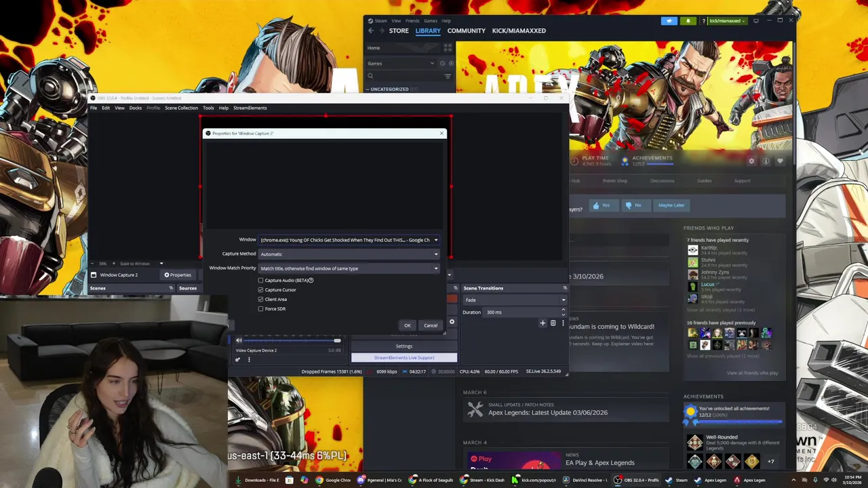Open the Scene Collection menu
Image resolution: width=868 pixels, height=488 pixels.
pyautogui.click(x=181, y=108)
